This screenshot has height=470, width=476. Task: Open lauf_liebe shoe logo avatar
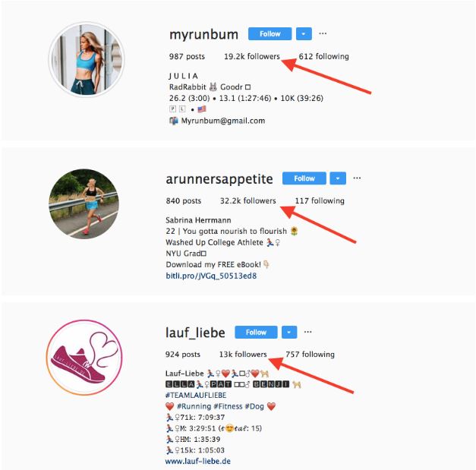84,358
